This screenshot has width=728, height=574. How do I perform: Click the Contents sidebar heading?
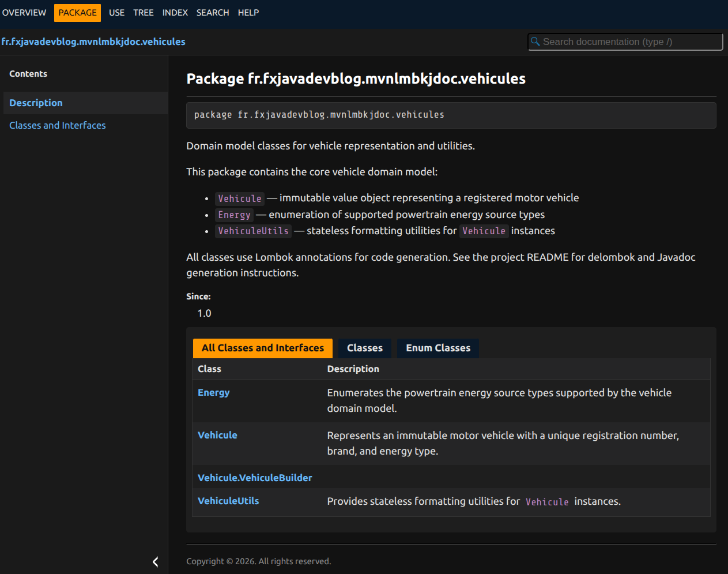click(x=28, y=74)
